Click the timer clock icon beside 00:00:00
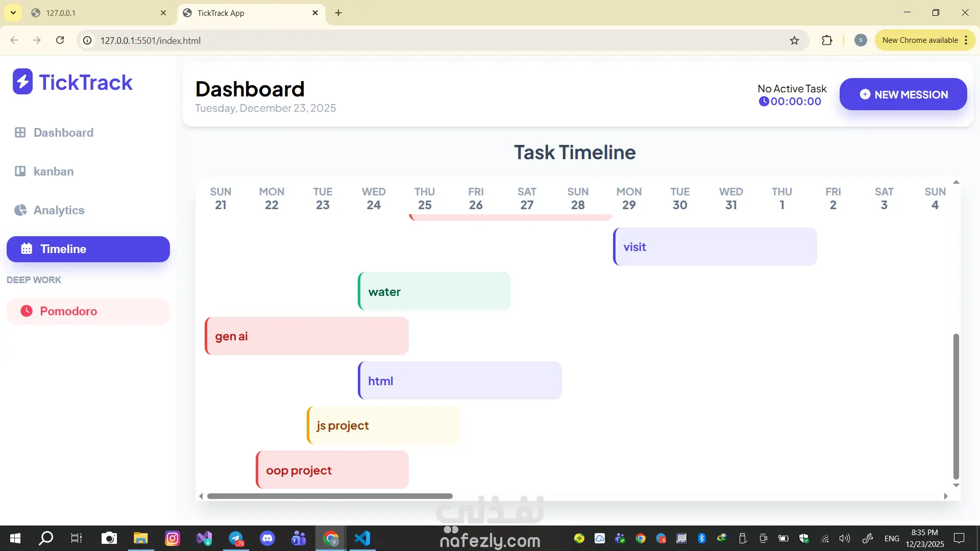This screenshot has width=980, height=551. coord(764,102)
